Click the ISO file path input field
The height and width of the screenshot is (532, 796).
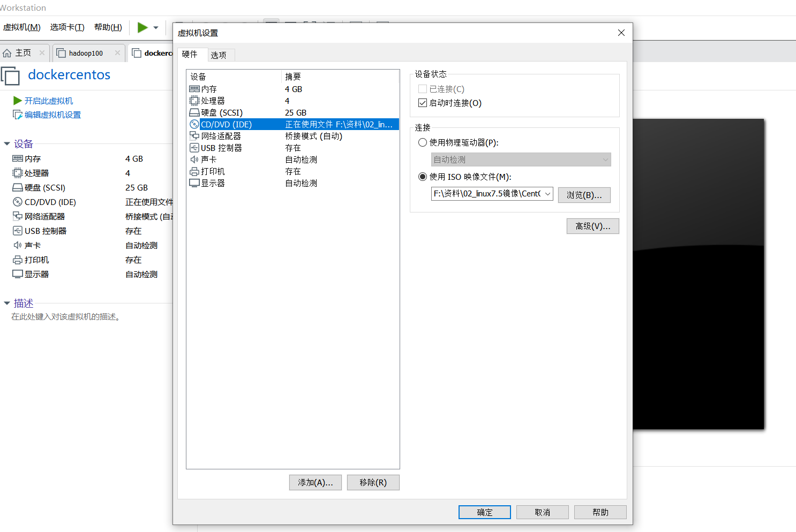tap(487, 194)
